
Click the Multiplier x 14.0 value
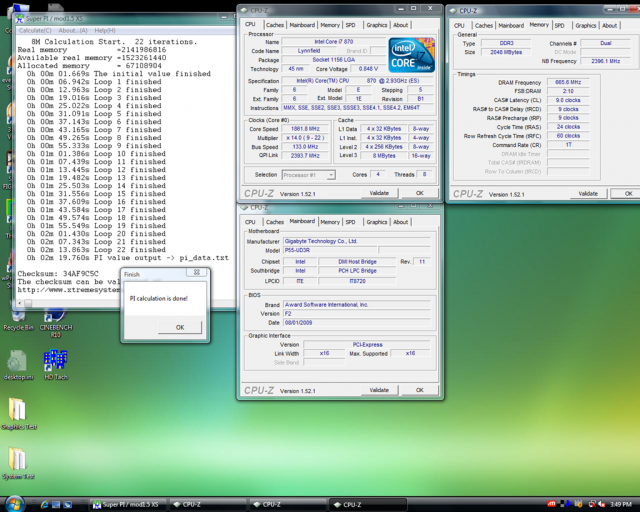tap(305, 138)
